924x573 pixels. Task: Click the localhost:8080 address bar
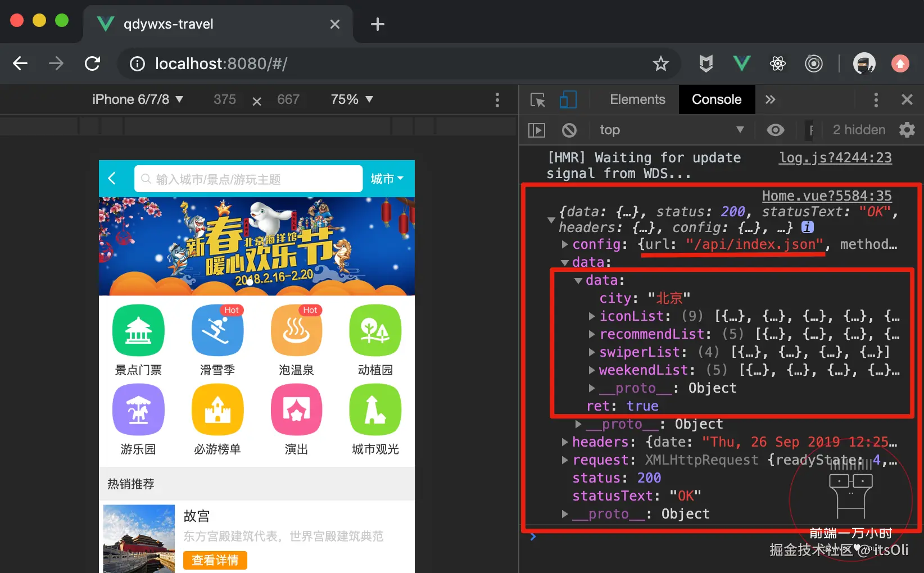point(399,63)
